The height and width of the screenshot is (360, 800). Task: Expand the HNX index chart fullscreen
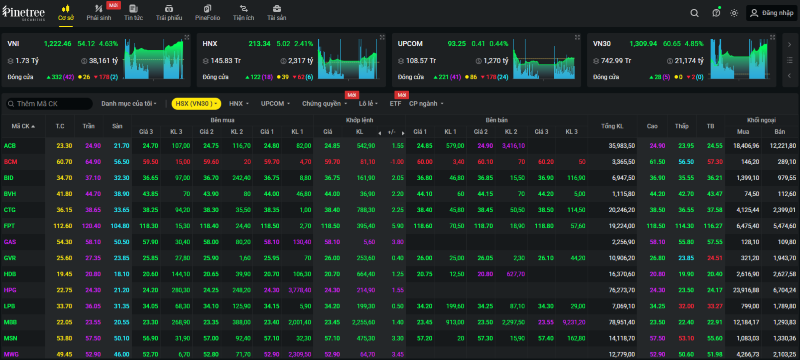(x=382, y=37)
